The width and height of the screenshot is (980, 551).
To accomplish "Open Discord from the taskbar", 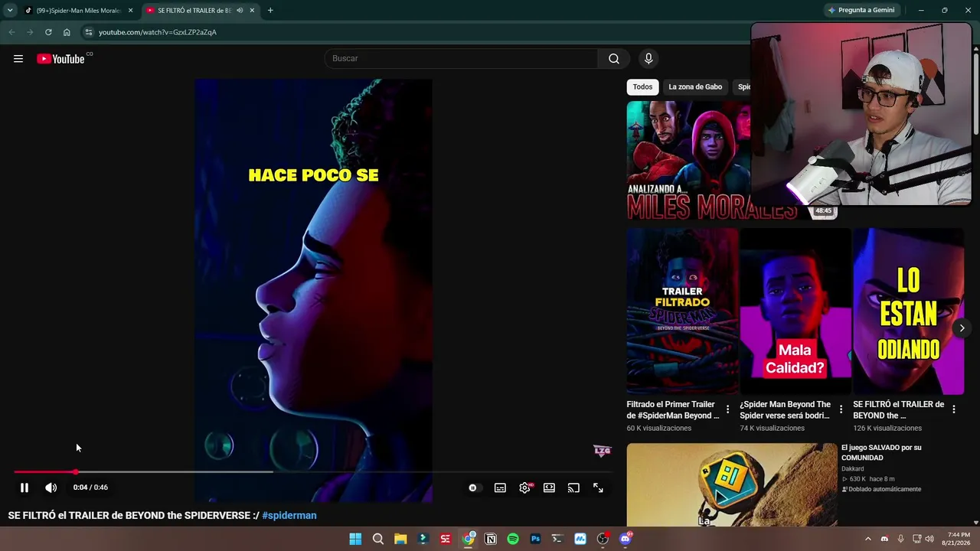I will pos(626,539).
